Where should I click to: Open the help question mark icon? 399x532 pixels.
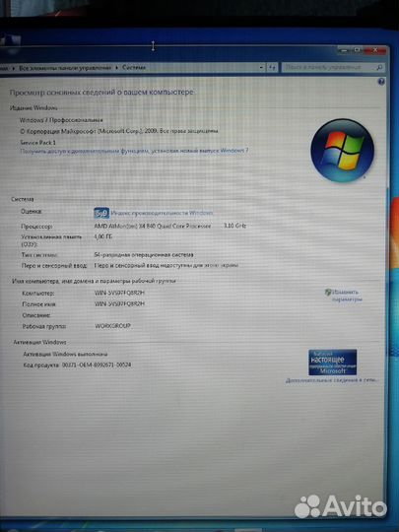[381, 82]
